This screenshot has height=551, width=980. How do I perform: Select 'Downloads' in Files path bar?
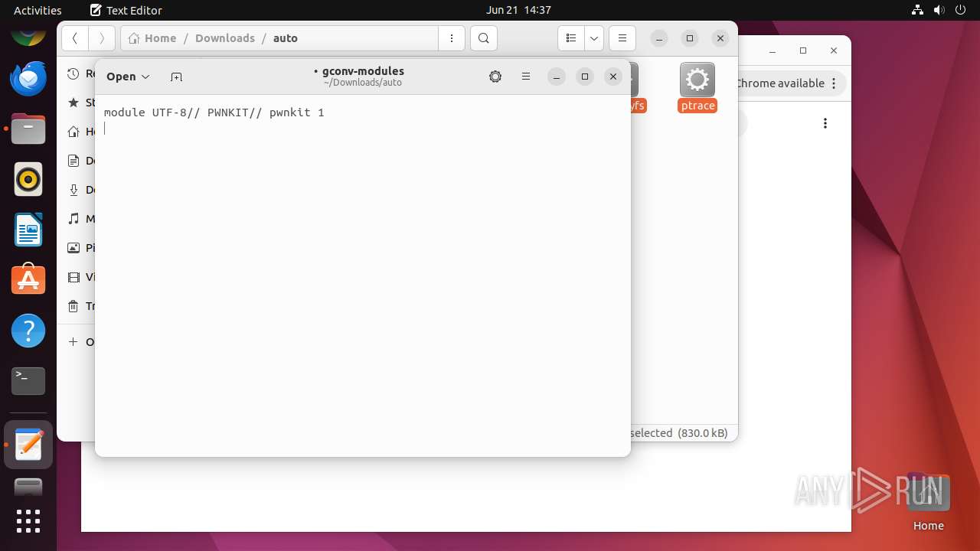click(225, 38)
